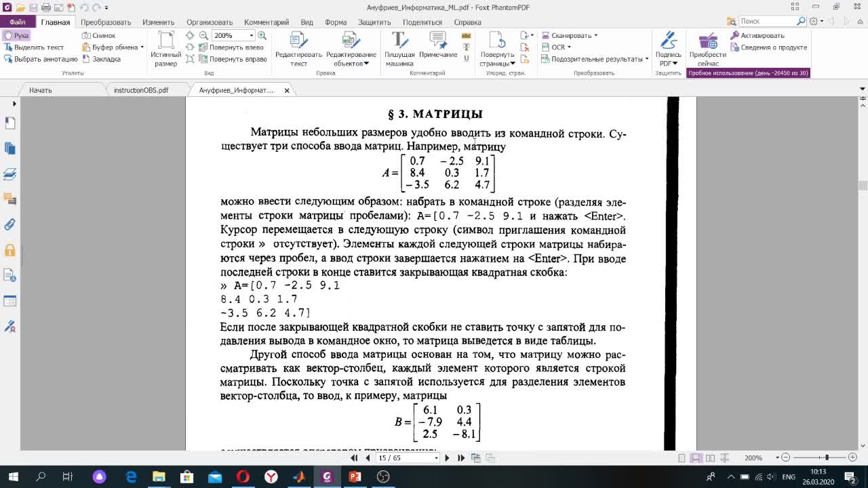This screenshot has height=488, width=868.
Task: Expand OCR dropdown
Action: coord(568,47)
